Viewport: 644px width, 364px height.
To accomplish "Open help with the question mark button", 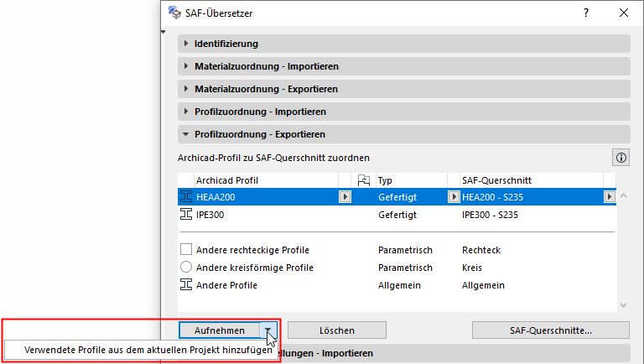I will (586, 13).
